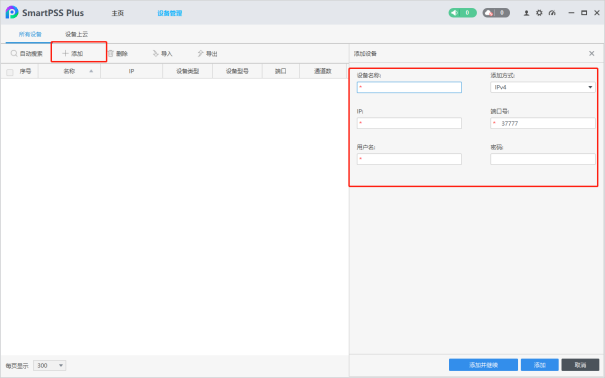Image resolution: width=605 pixels, height=378 pixels.
Task: Open the 主页 home tab
Action: [118, 13]
